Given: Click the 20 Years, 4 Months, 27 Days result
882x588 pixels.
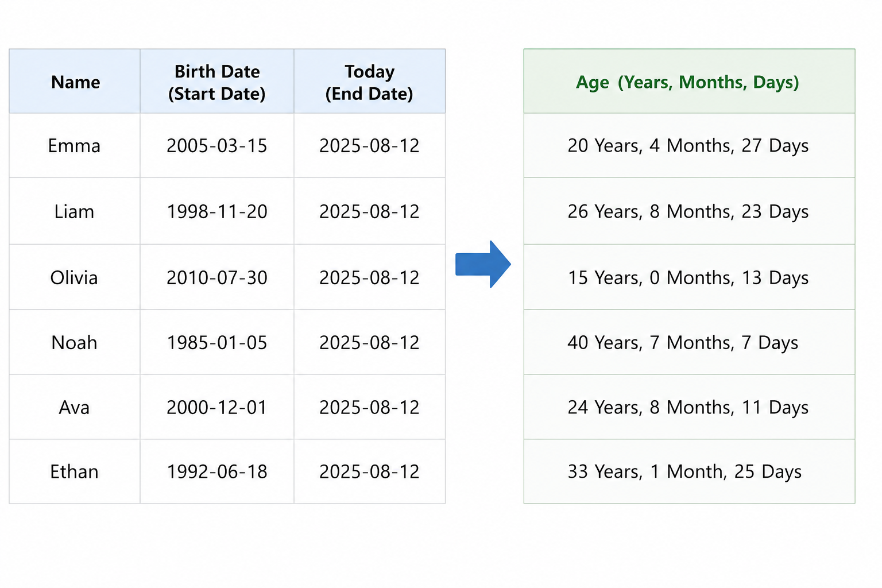Looking at the screenshot, I should pyautogui.click(x=689, y=145).
